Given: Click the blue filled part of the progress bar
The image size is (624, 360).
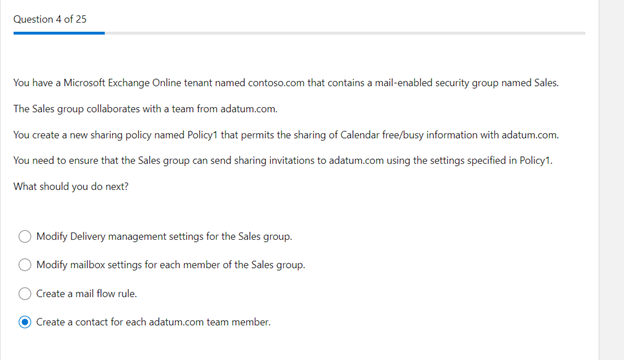Looking at the screenshot, I should 59,33.
